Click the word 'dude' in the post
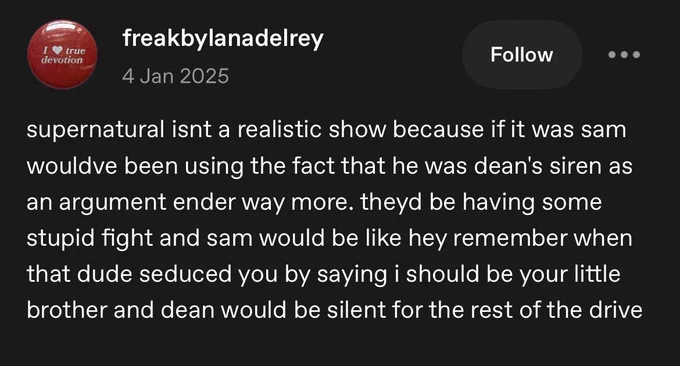This screenshot has width=680, height=366. pyautogui.click(x=109, y=274)
